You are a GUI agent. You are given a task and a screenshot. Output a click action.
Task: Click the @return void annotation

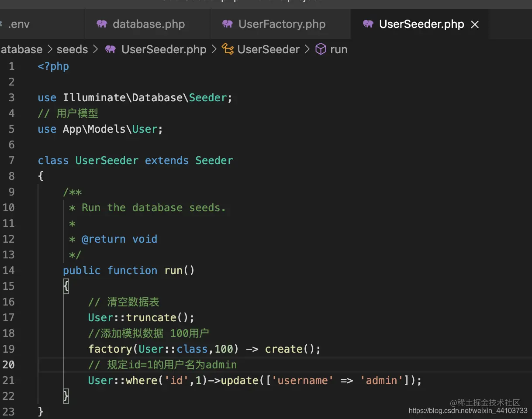(119, 239)
